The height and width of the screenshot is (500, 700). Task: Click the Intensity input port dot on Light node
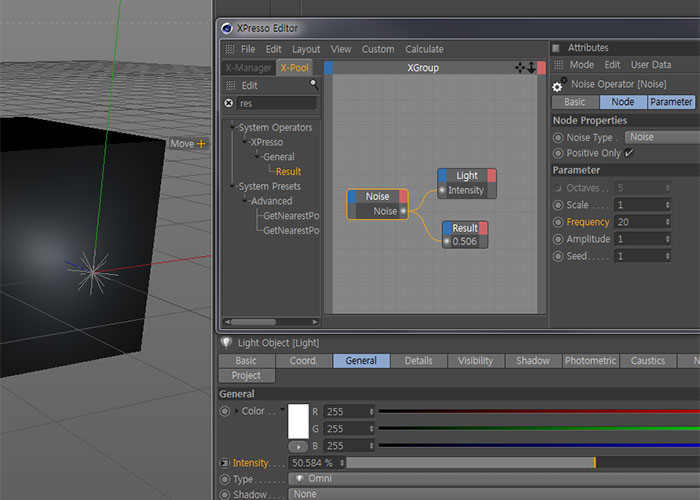442,190
